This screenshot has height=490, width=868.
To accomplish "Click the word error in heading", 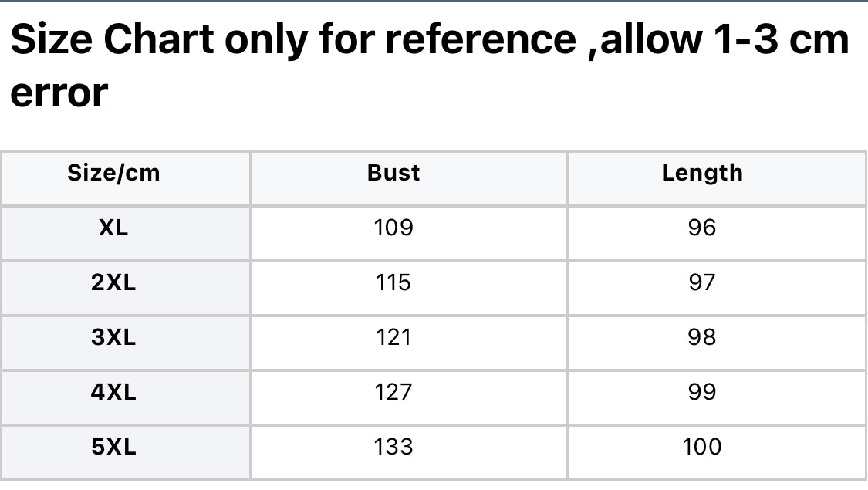I will pyautogui.click(x=59, y=93).
